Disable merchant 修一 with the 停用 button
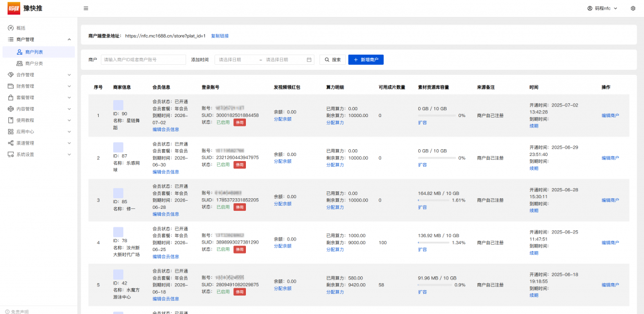The image size is (644, 314). [240, 207]
